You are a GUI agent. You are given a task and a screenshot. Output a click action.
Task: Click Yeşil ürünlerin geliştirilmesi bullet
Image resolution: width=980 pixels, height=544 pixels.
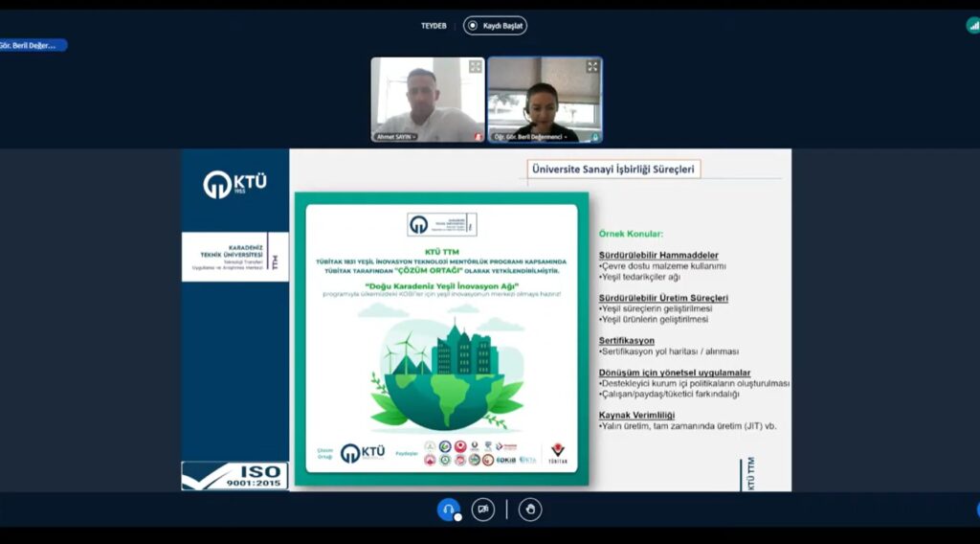[654, 320]
